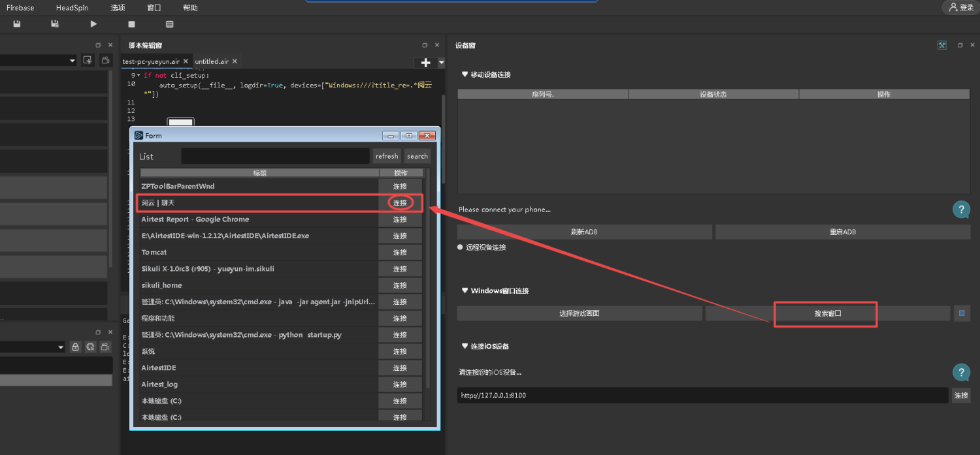Click the List search field in the Form dialog
The height and width of the screenshot is (455, 980).
[275, 156]
